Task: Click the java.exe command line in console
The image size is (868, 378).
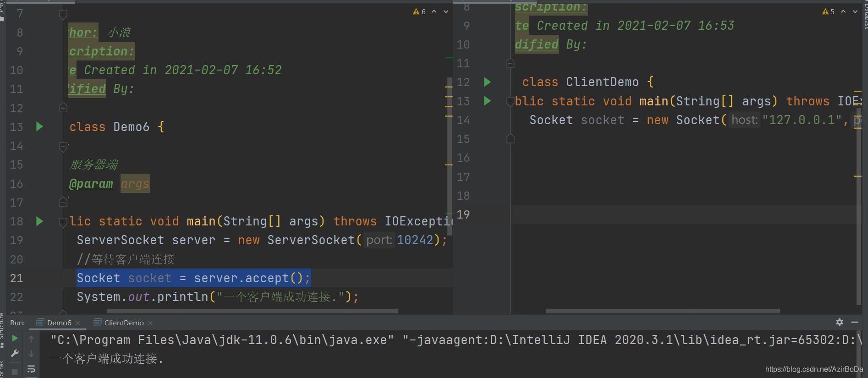Action: point(456,340)
